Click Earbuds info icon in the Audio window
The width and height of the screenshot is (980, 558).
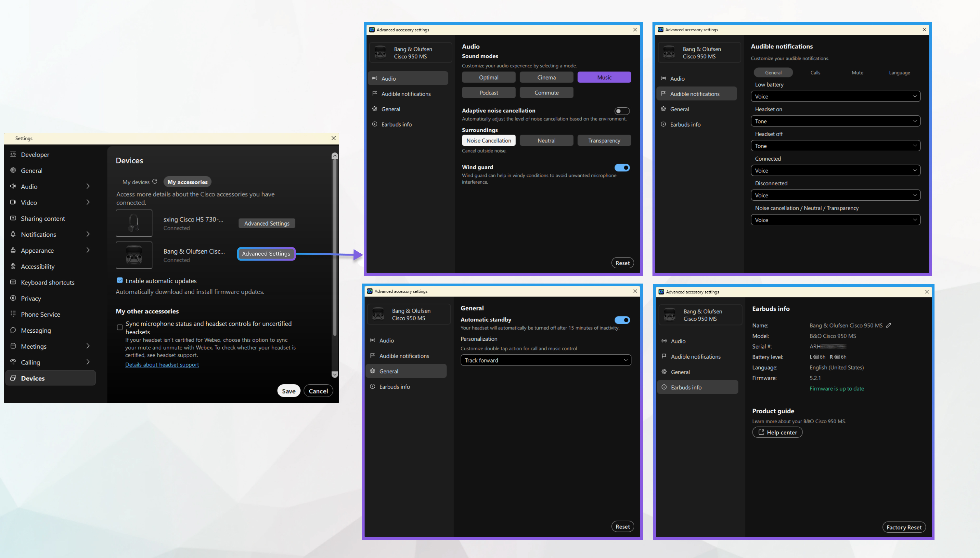tap(375, 124)
